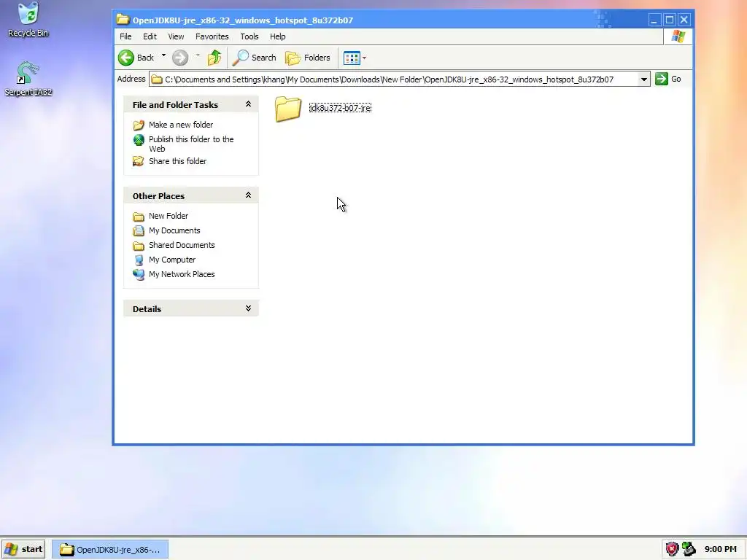The width and height of the screenshot is (747, 560).
Task: Click the Share this folder icon
Action: tap(139, 161)
